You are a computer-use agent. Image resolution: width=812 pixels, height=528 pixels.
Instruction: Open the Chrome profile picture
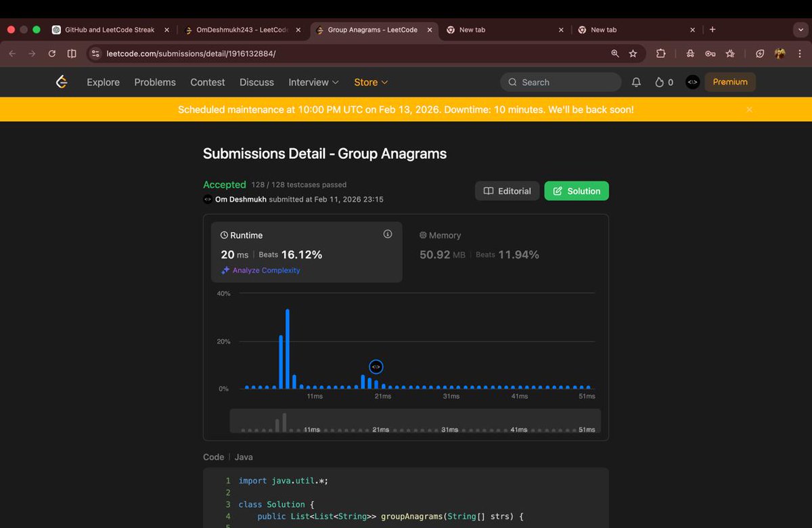(780, 53)
